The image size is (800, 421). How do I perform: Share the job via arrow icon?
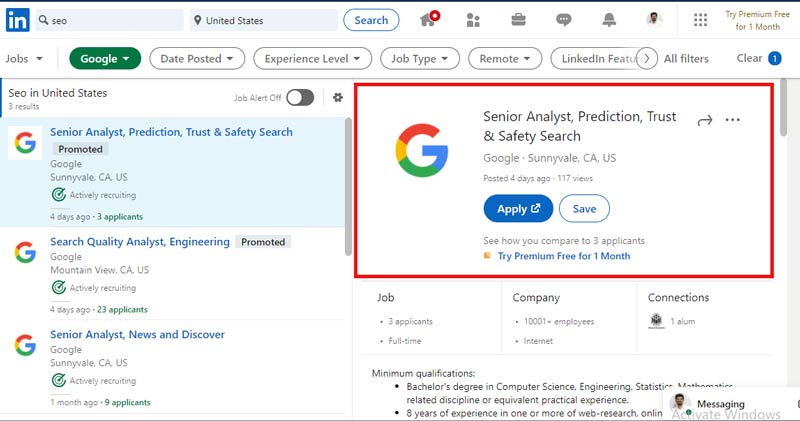pyautogui.click(x=704, y=120)
